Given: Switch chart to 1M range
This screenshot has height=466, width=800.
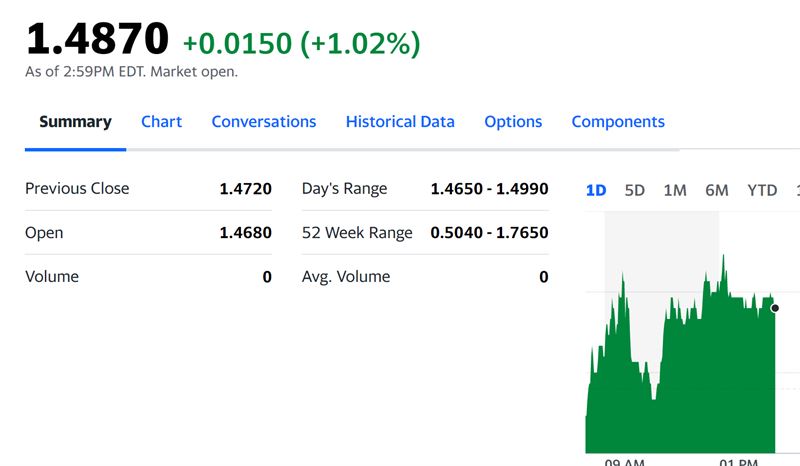Looking at the screenshot, I should tap(675, 190).
